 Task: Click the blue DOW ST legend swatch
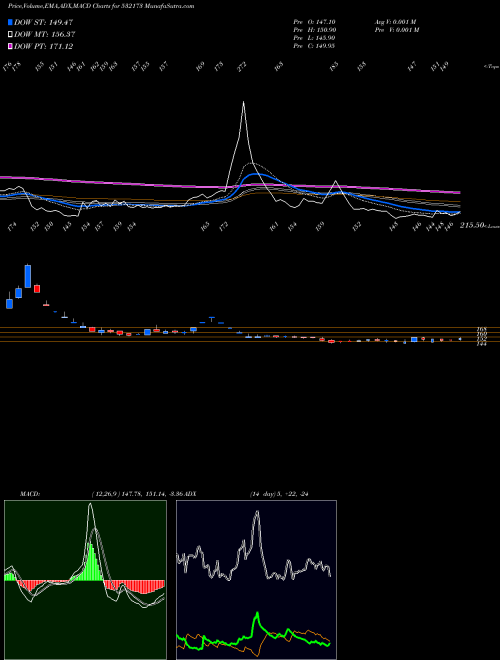[10, 22]
